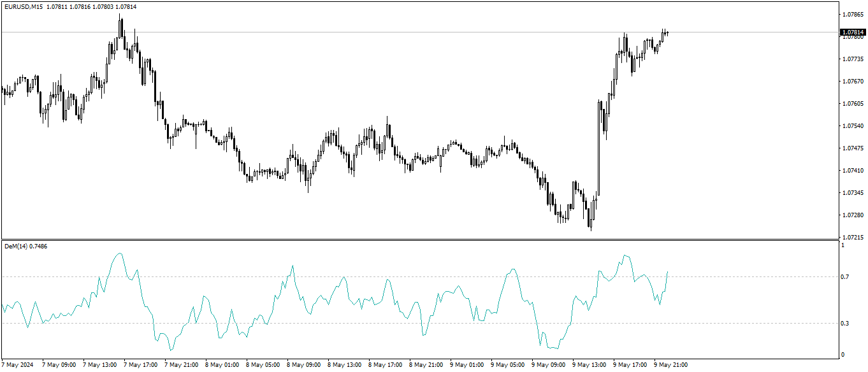Select the 9 May 13:00 time label

pyautogui.click(x=589, y=365)
